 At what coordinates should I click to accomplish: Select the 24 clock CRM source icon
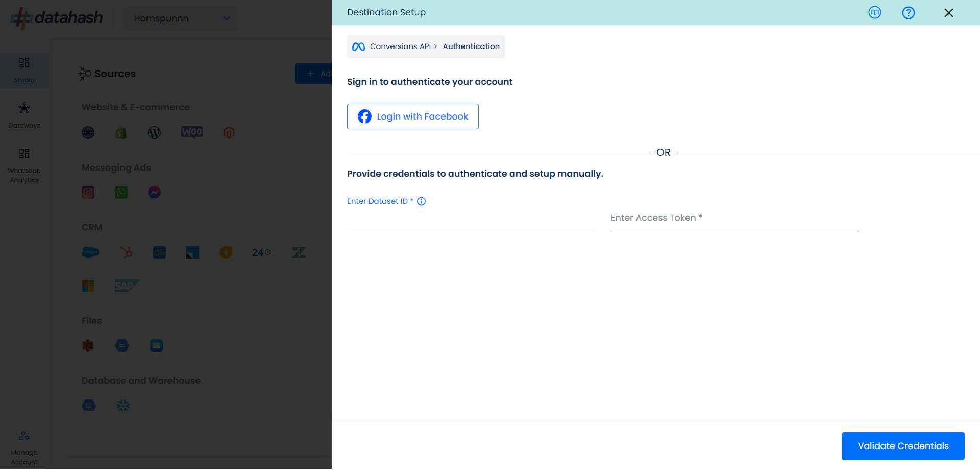[x=261, y=252]
